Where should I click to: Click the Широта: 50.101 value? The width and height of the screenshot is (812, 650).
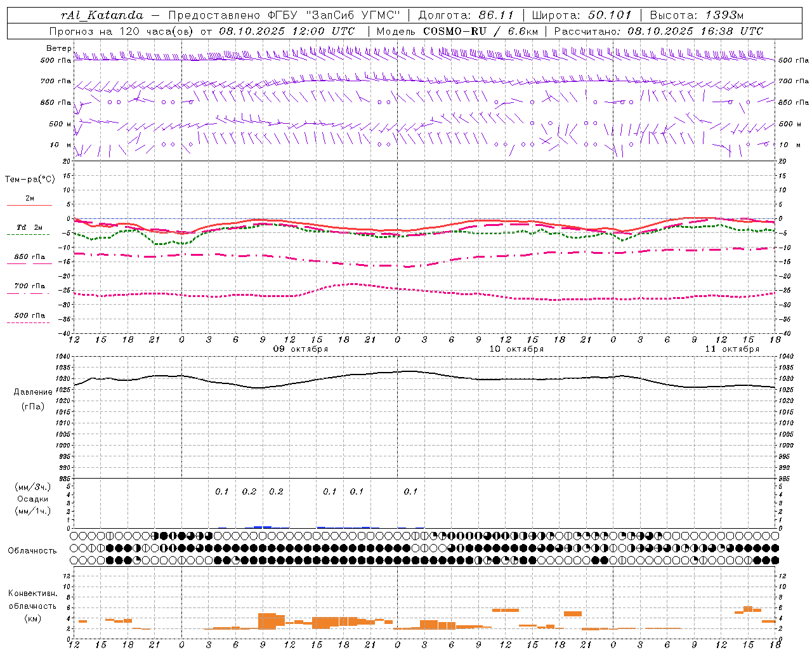click(582, 15)
